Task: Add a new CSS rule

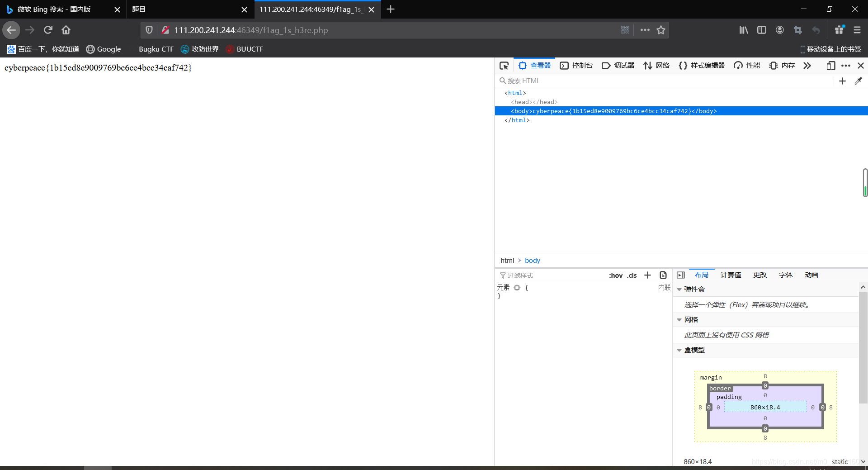Action: point(647,275)
